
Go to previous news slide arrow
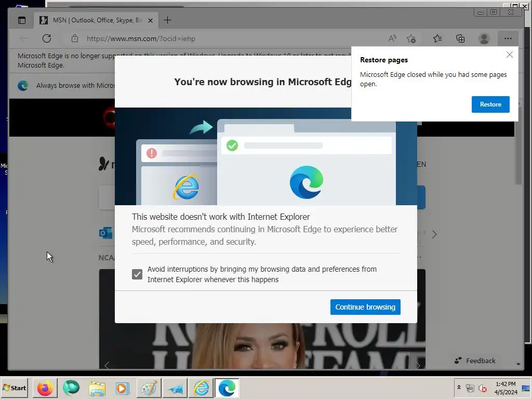pos(107,365)
